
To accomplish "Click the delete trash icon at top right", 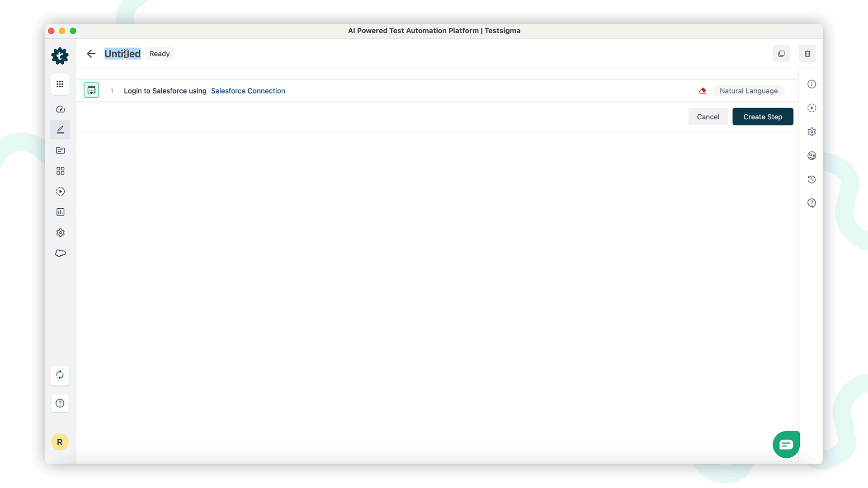I will tap(807, 54).
